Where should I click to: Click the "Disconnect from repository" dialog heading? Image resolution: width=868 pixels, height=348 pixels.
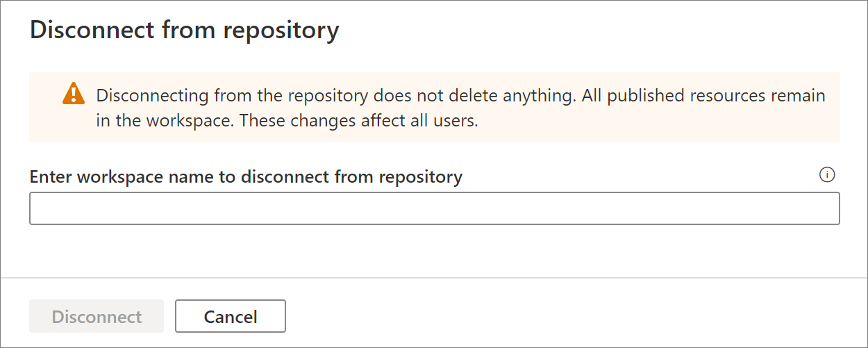184,31
